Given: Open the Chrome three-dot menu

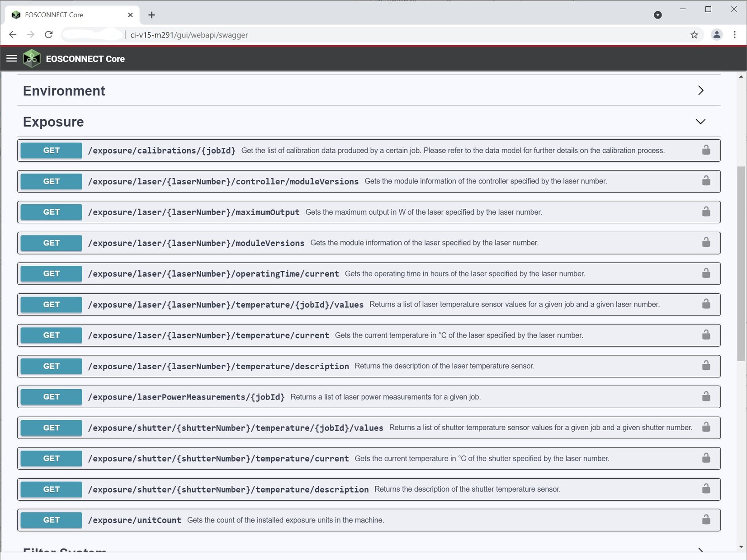Looking at the screenshot, I should [x=734, y=34].
